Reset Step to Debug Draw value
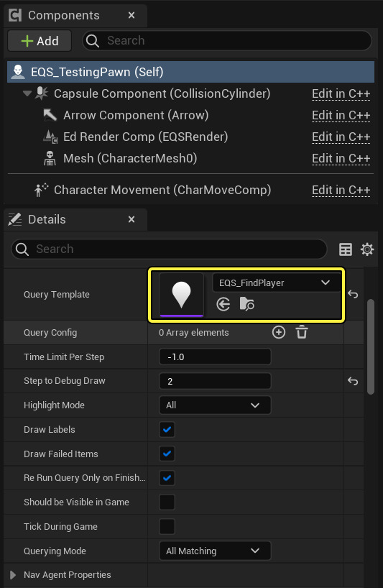Viewport: 383px width, 588px height. 353,381
